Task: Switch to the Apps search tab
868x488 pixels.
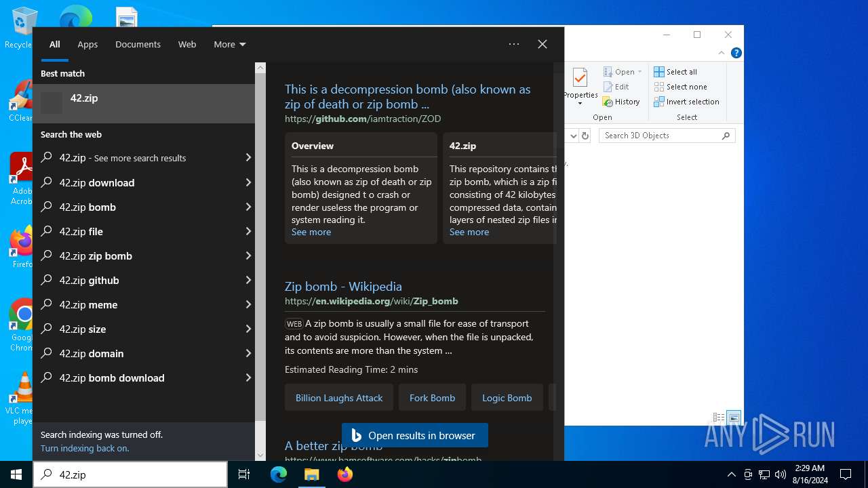Action: tap(87, 44)
